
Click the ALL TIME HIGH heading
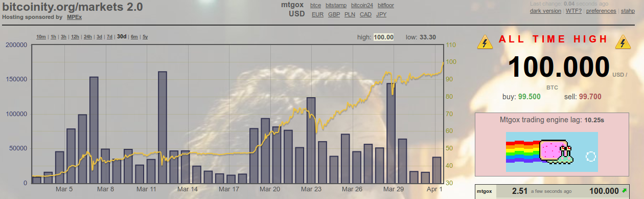click(x=553, y=39)
